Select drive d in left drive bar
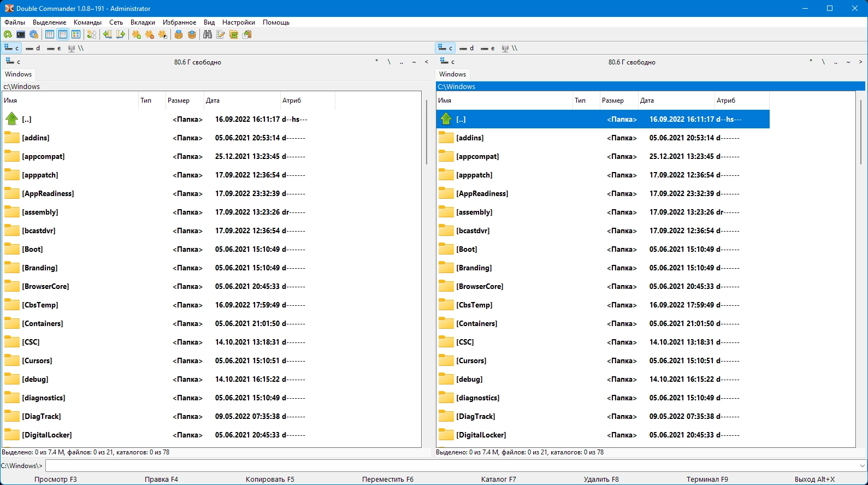 pos(33,48)
